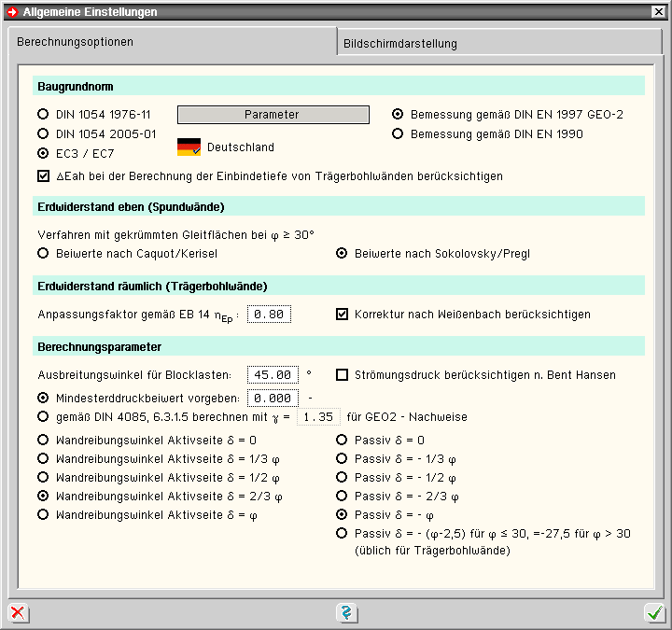This screenshot has height=630, width=672.
Task: Select DIN 1054 1976-11 norm
Action: point(43,115)
